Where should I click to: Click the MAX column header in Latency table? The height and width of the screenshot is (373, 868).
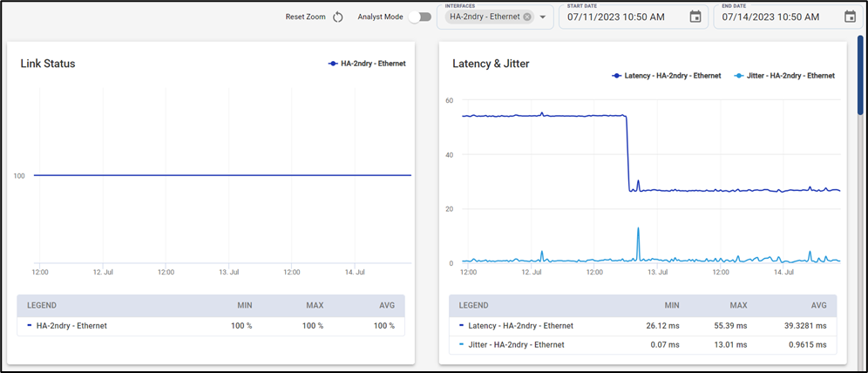[738, 306]
